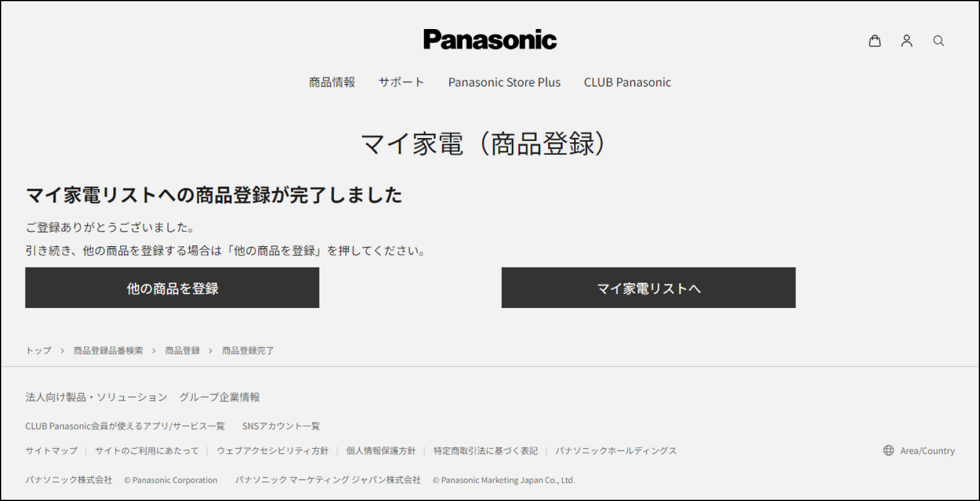Image resolution: width=980 pixels, height=501 pixels.
Task: Open ウェブアクセシビリティ方針 link
Action: pos(273,451)
